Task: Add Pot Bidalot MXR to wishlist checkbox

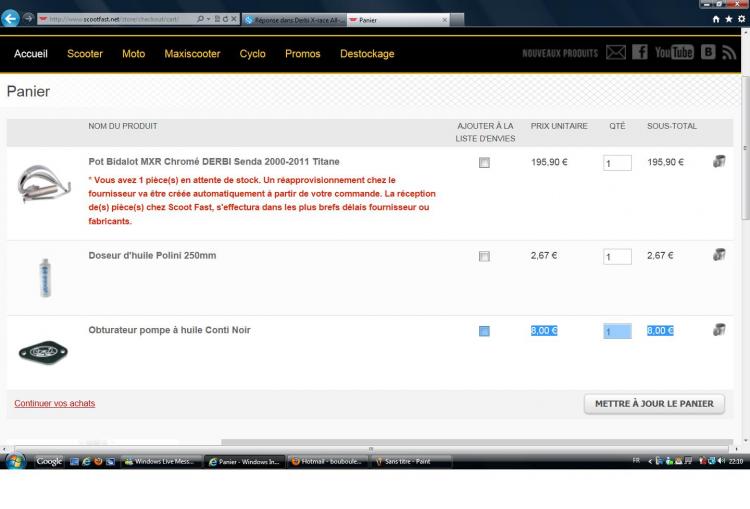Action: (484, 163)
